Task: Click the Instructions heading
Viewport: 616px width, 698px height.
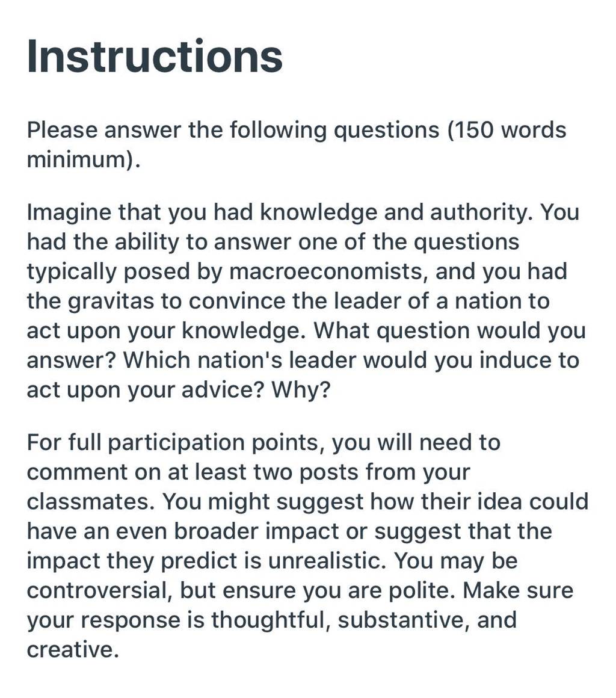Action: click(x=155, y=56)
